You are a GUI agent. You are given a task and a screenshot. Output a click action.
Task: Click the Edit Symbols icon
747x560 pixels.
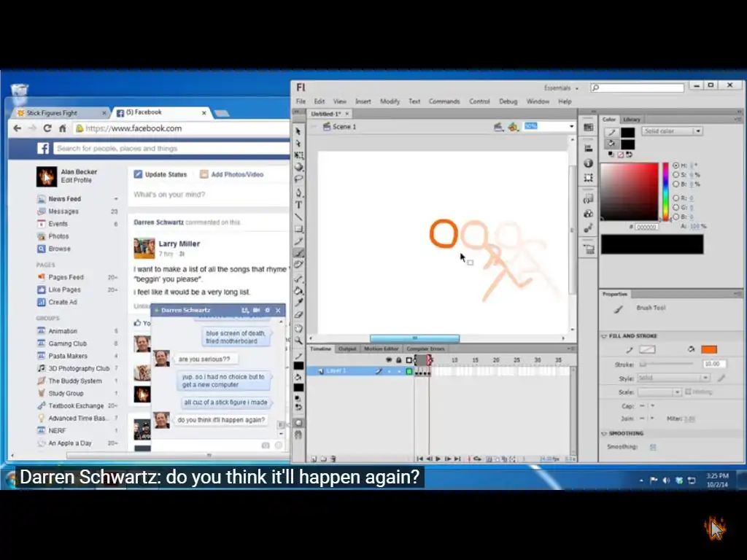pyautogui.click(x=513, y=127)
